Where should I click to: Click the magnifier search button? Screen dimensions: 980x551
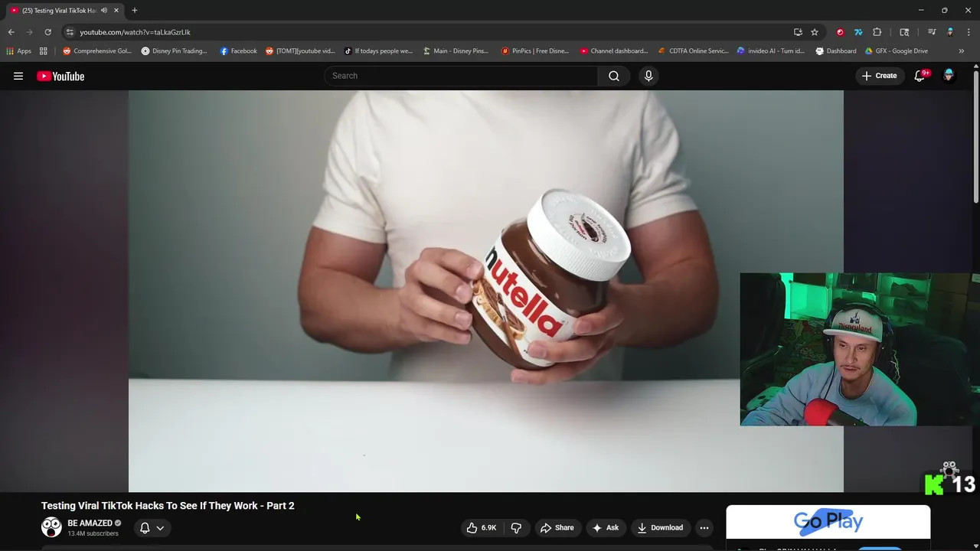[x=614, y=76]
